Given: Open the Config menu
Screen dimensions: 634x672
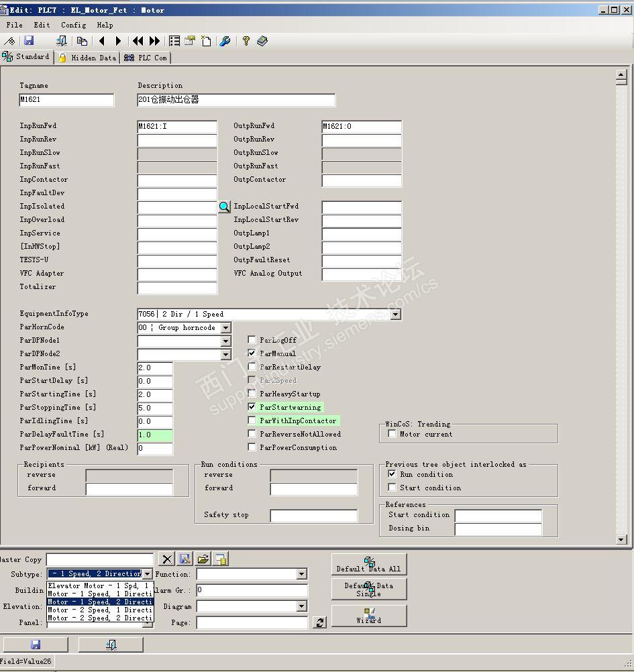Looking at the screenshot, I should click(73, 25).
